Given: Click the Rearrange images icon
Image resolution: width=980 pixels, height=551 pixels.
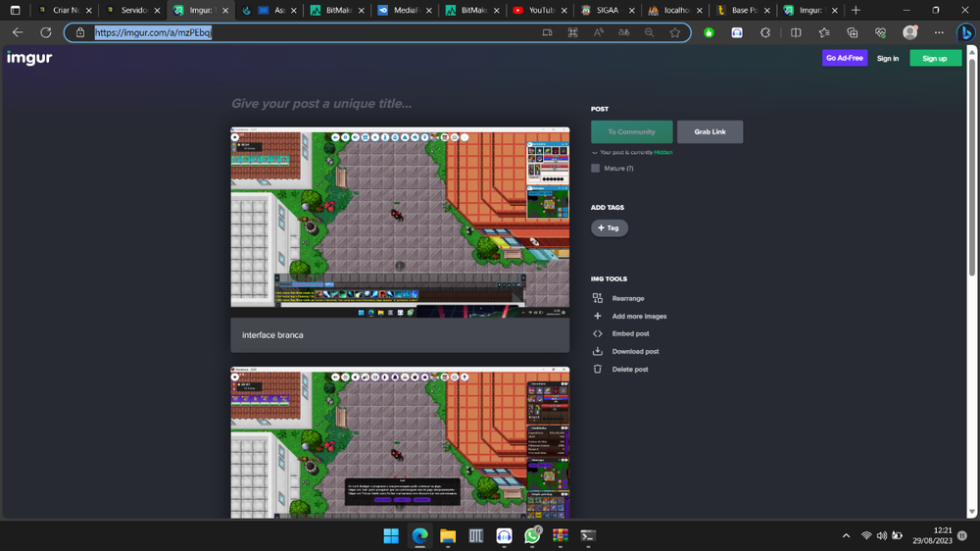Looking at the screenshot, I should (597, 298).
